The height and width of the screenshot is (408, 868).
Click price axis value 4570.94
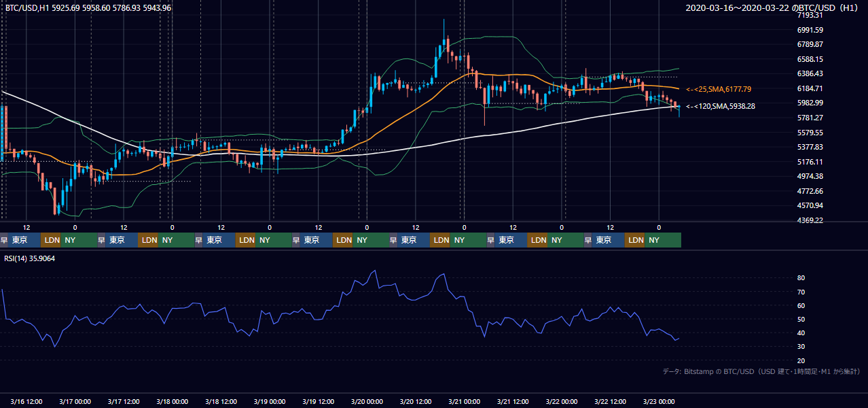pyautogui.click(x=810, y=205)
